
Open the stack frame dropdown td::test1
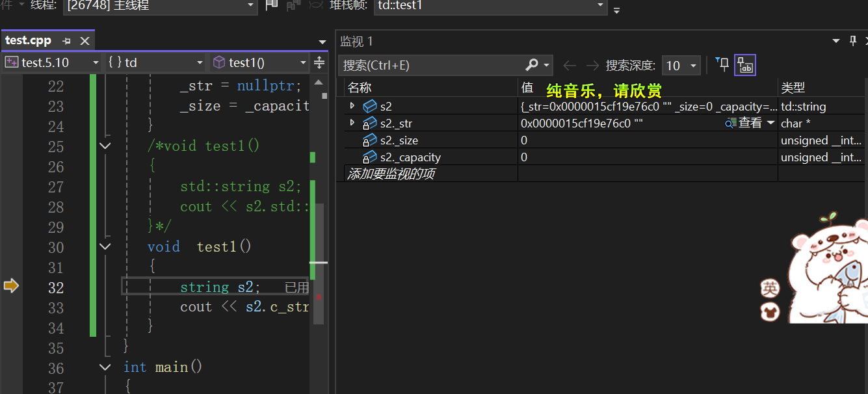coord(491,6)
